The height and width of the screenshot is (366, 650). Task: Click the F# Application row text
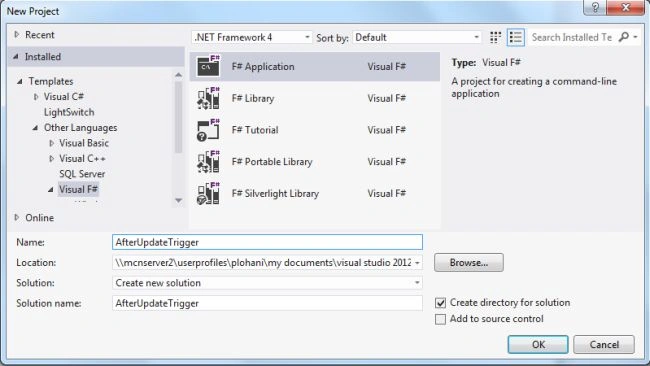tap(263, 66)
